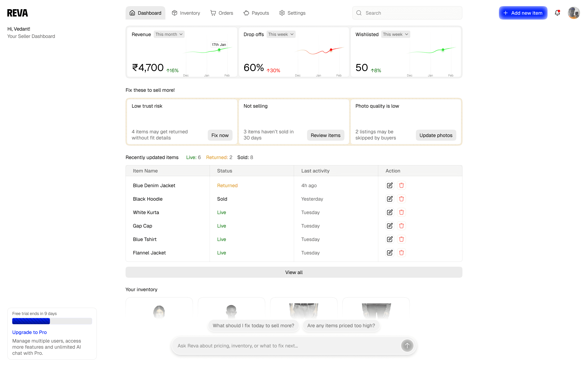This screenshot has height=367, width=588.
Task: Change Wishlisted This week period
Action: [395, 34]
